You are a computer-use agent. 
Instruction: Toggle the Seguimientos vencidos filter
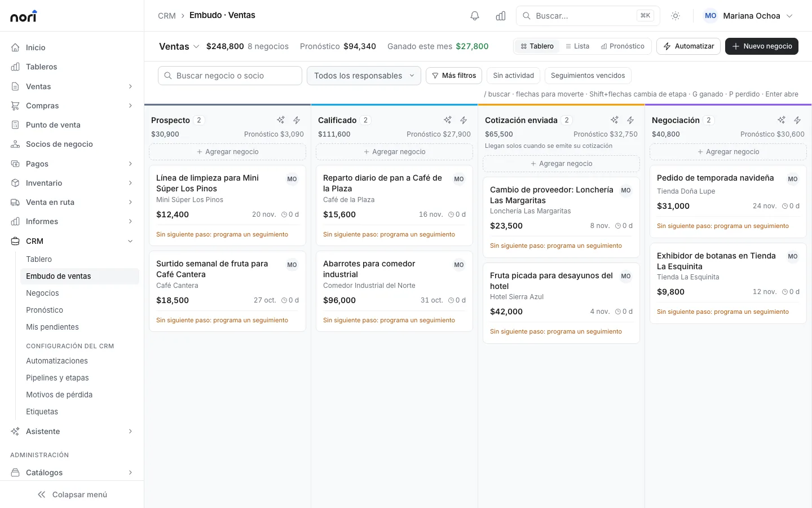click(x=588, y=76)
